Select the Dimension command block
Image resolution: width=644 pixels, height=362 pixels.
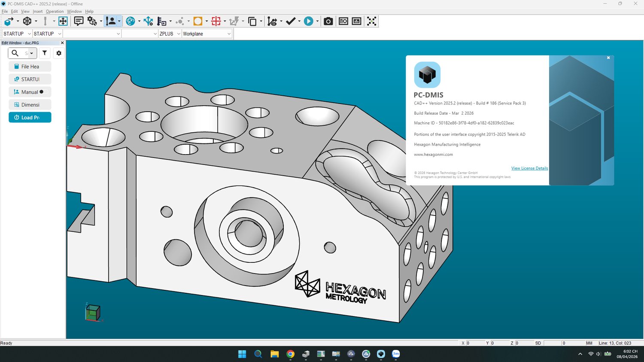pos(30,105)
